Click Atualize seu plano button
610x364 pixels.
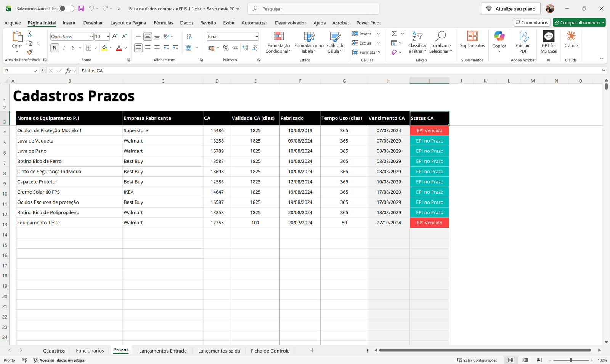pyautogui.click(x=511, y=8)
